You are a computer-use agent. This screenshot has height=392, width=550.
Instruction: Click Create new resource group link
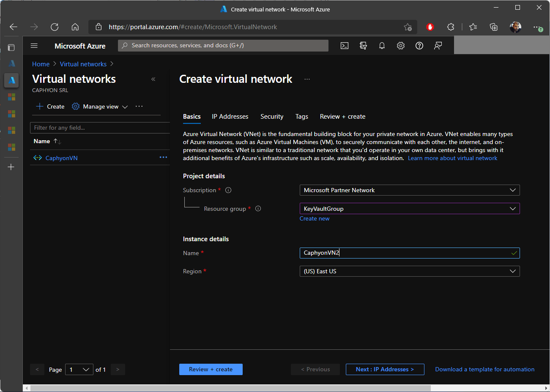315,218
